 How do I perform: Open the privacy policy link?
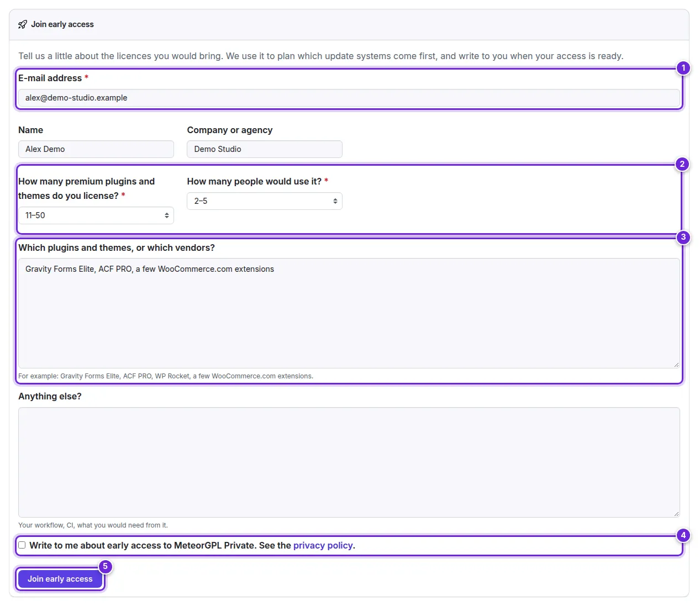click(323, 545)
